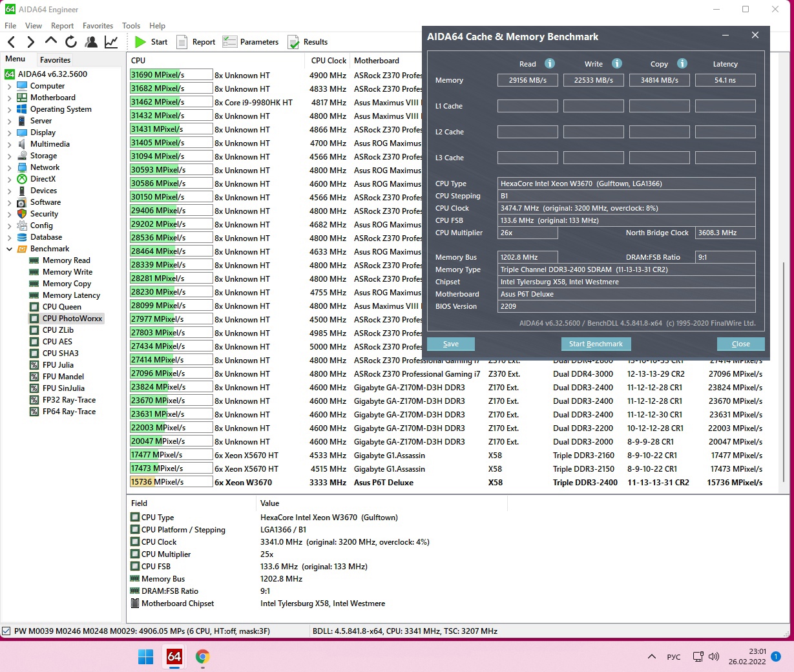Open the FPU Julia benchmark
This screenshot has height=672, width=794.
58,365
